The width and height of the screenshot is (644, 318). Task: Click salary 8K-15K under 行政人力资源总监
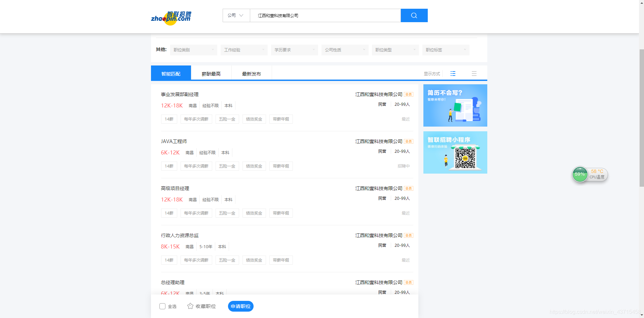point(170,246)
